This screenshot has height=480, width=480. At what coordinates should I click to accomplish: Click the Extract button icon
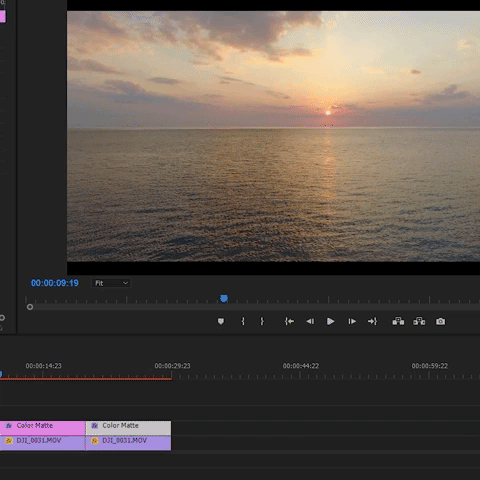click(419, 321)
